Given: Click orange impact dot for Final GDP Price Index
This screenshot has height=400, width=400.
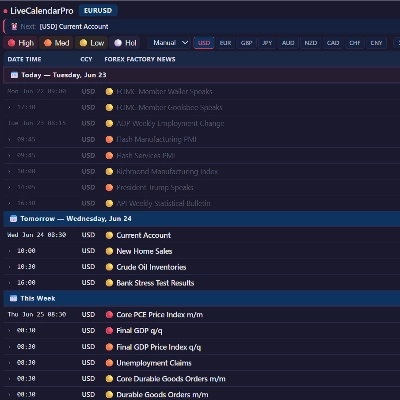Looking at the screenshot, I should (x=109, y=347).
